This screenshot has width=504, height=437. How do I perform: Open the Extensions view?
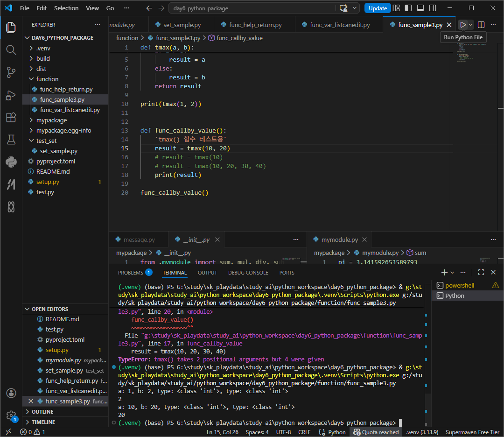(x=11, y=117)
